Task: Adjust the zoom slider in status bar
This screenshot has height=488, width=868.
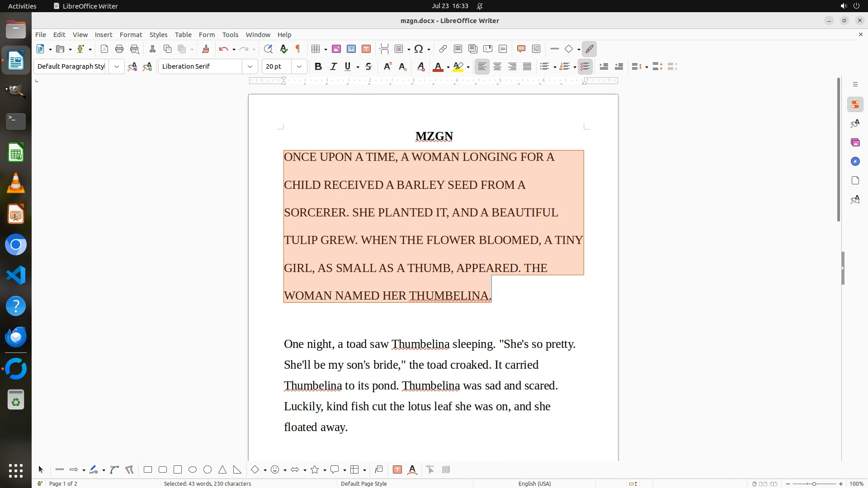Action: pos(814,483)
